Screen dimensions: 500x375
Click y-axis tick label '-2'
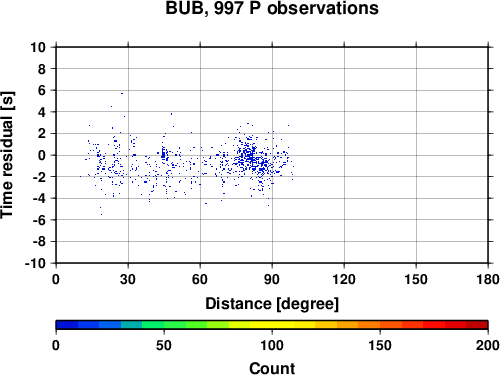tap(39, 177)
